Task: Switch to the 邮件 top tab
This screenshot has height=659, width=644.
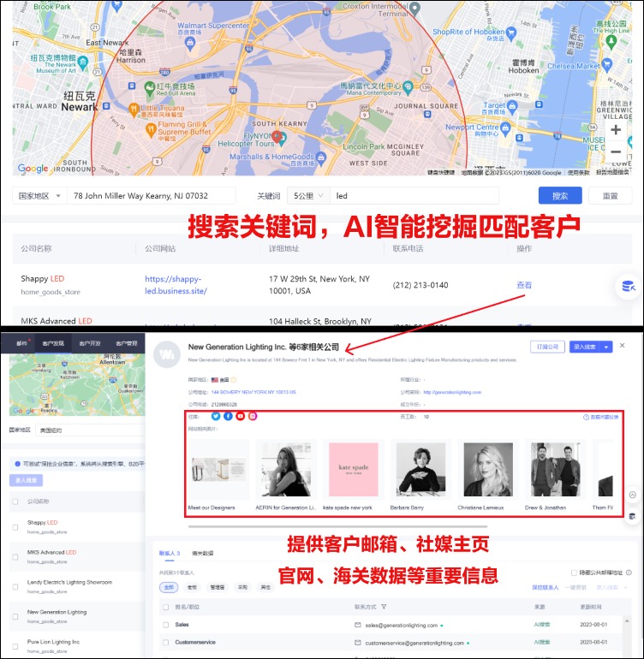Action: coord(22,343)
